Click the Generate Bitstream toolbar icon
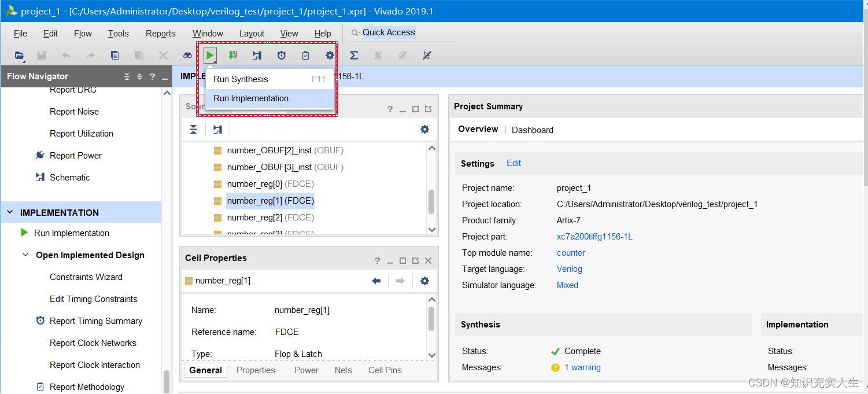Viewport: 868px width, 394px height. pos(232,56)
